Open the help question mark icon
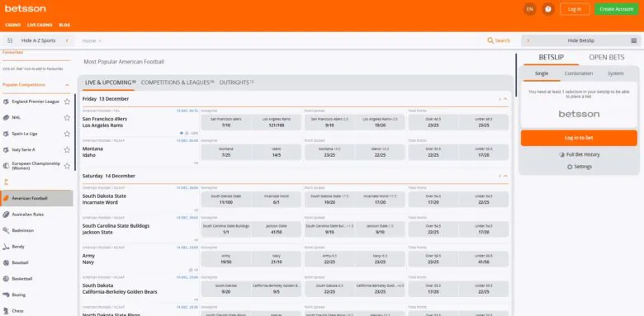The width and height of the screenshot is (644, 316). pyautogui.click(x=548, y=9)
